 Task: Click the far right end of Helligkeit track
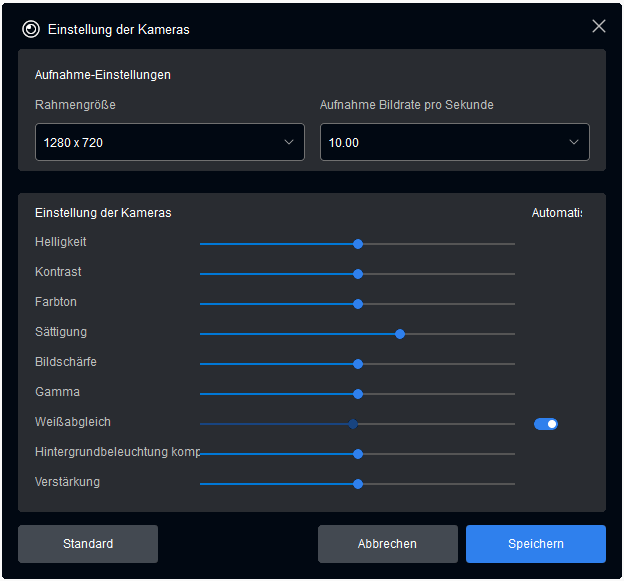pos(513,244)
